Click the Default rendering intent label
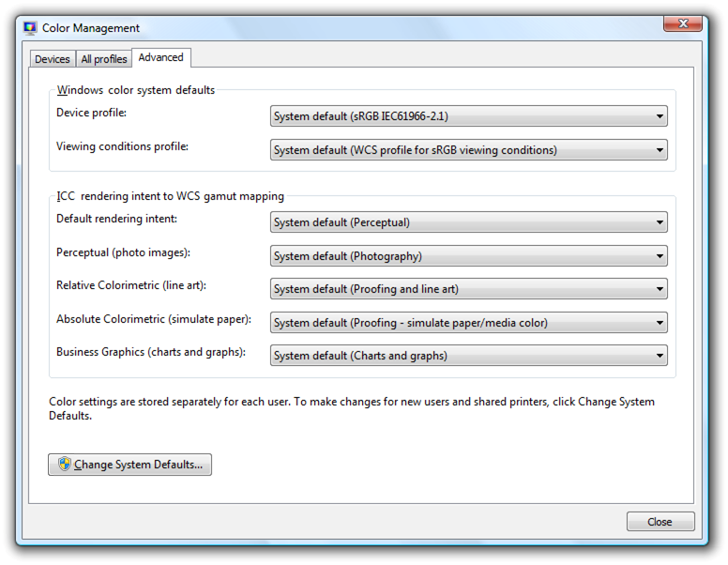Image resolution: width=728 pixels, height=565 pixels. click(x=116, y=219)
